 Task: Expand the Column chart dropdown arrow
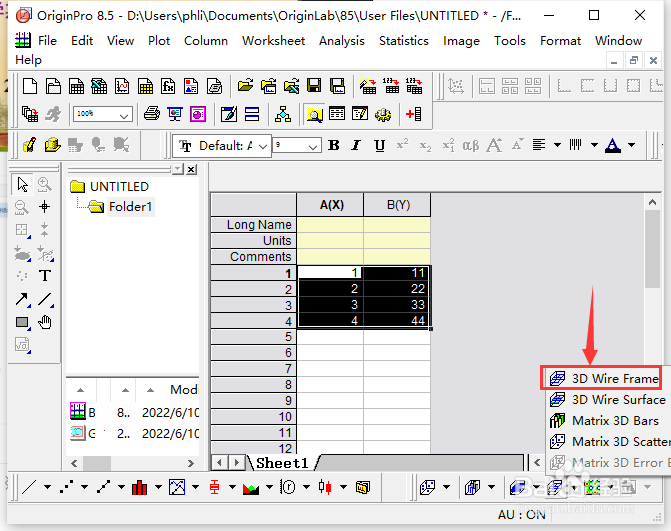(158, 487)
